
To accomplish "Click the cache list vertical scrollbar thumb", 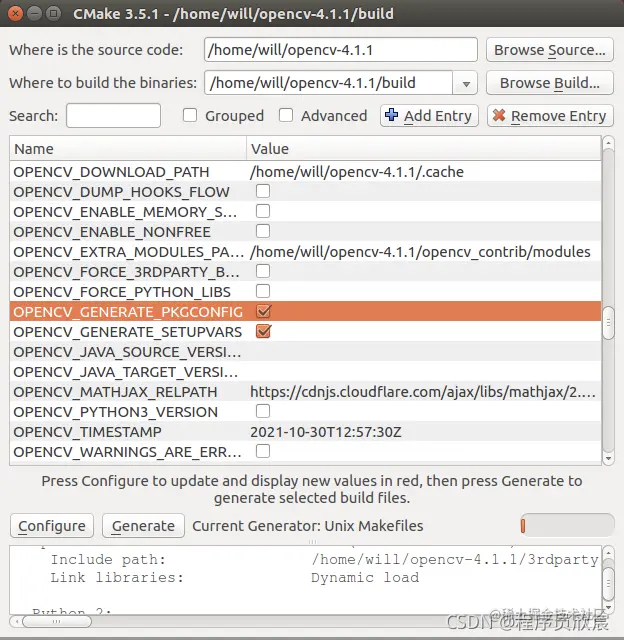I will 608,323.
